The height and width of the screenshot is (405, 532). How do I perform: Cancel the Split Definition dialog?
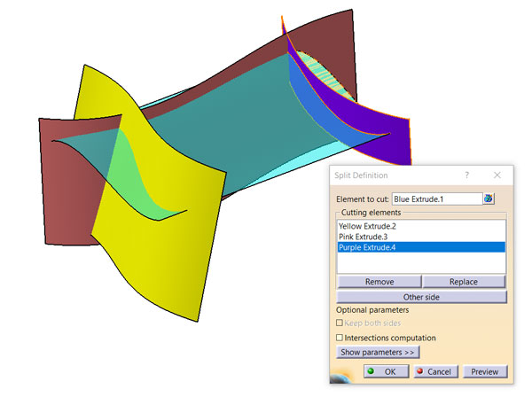(435, 371)
